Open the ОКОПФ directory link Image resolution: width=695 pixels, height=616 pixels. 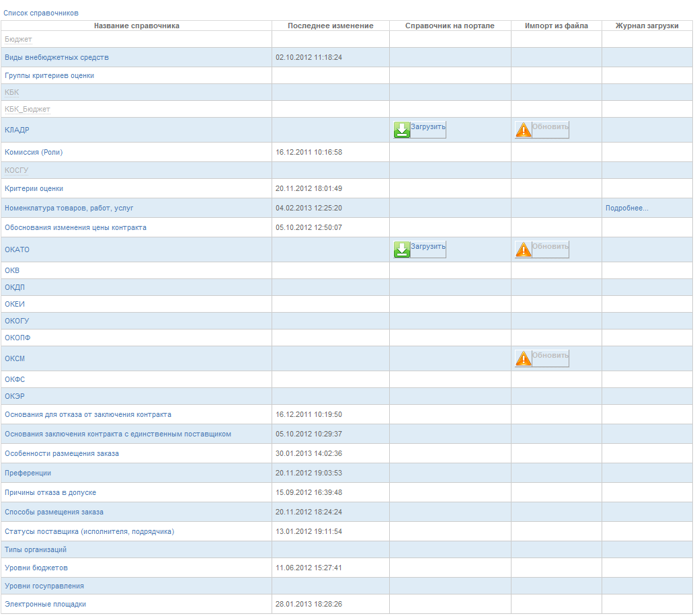pyautogui.click(x=17, y=338)
